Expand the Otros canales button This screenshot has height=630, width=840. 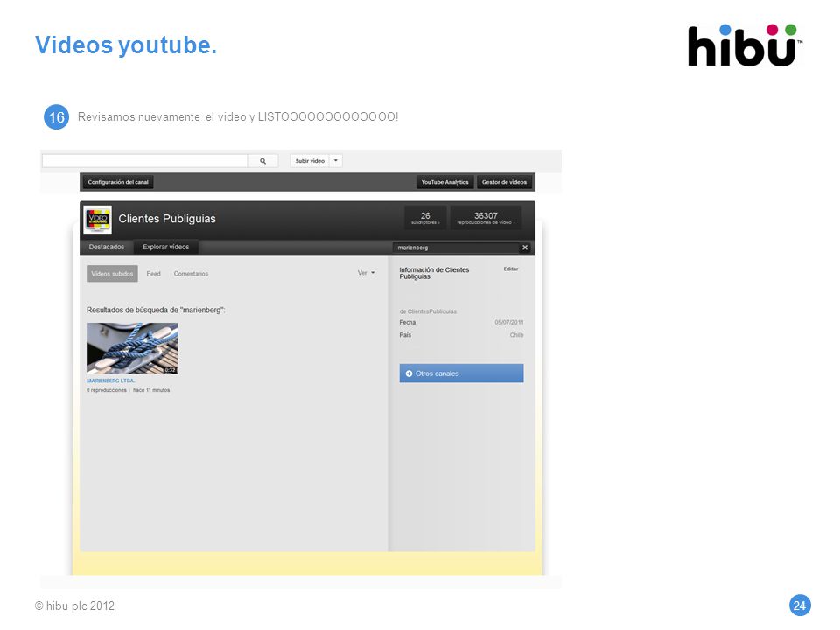click(x=461, y=374)
